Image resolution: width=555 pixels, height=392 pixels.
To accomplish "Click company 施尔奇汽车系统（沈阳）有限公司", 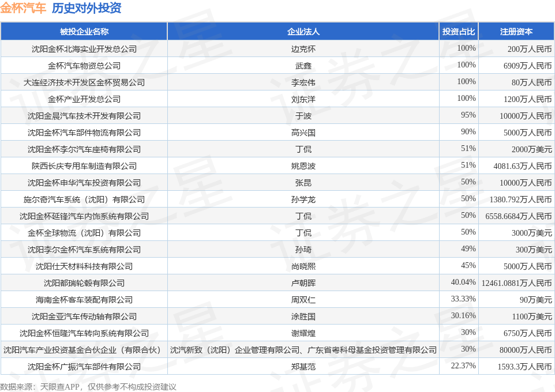I will (84, 199).
